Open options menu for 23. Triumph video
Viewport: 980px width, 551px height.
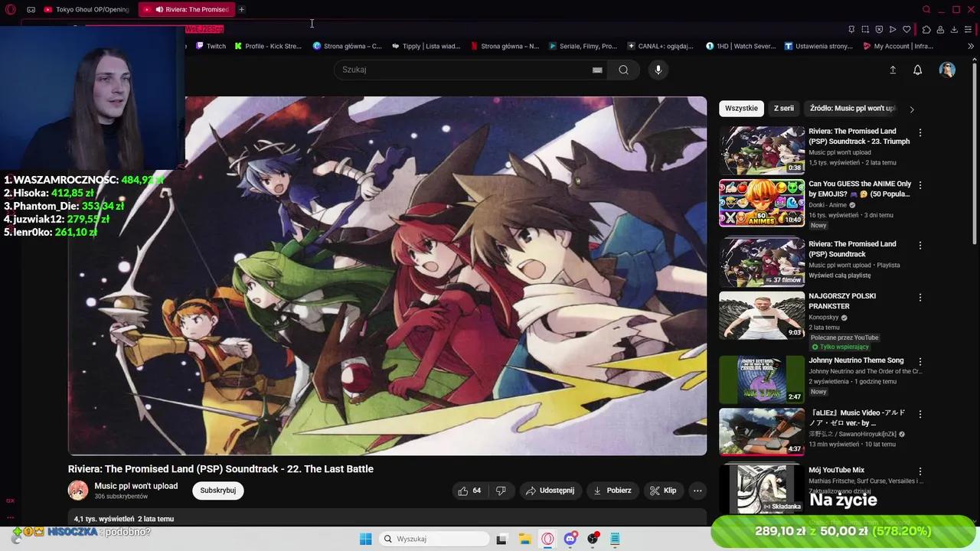920,132
